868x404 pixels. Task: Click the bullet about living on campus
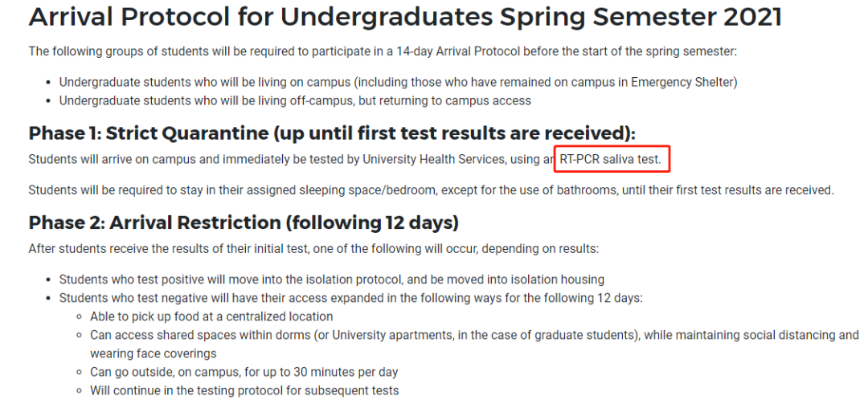(399, 82)
